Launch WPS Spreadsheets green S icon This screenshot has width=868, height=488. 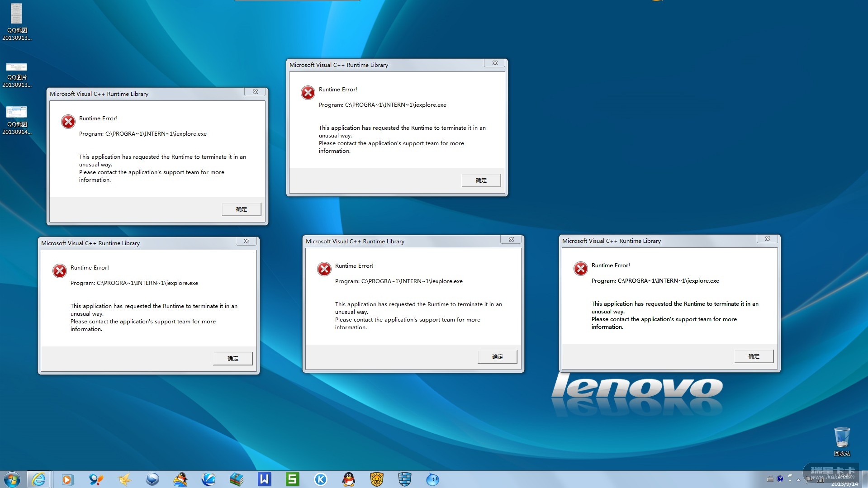(293, 479)
